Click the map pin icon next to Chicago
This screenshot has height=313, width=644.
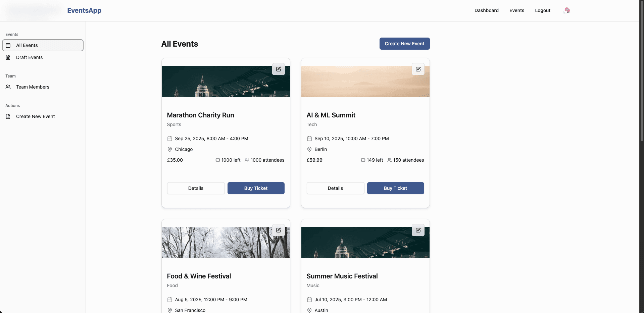click(x=170, y=149)
